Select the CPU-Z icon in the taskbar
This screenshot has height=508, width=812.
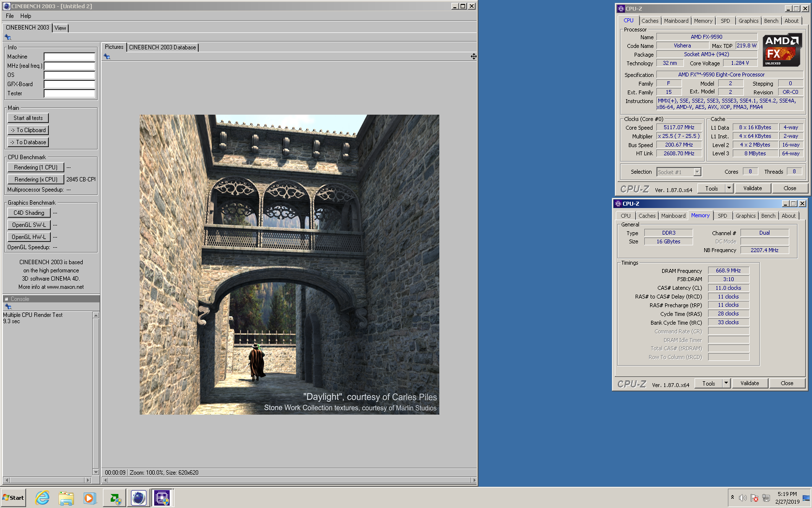pyautogui.click(x=162, y=498)
